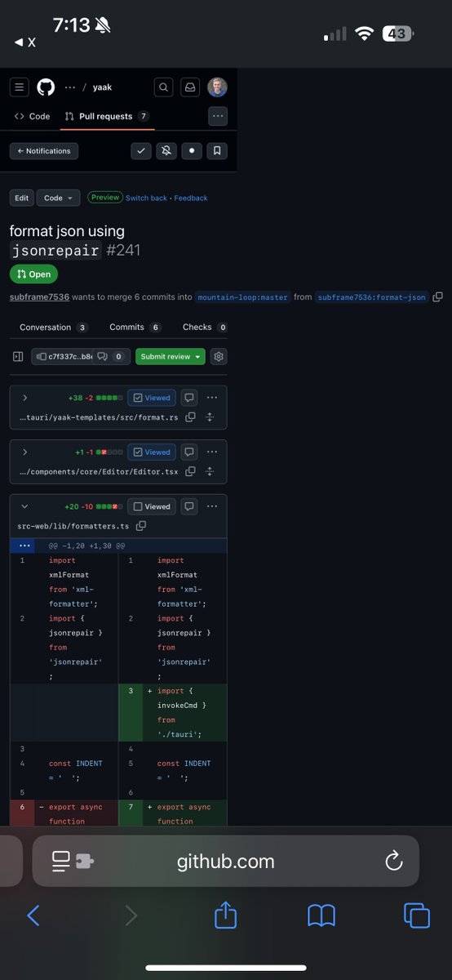Go to GitHub home via Octocat logo
The image size is (452, 980).
(x=46, y=87)
